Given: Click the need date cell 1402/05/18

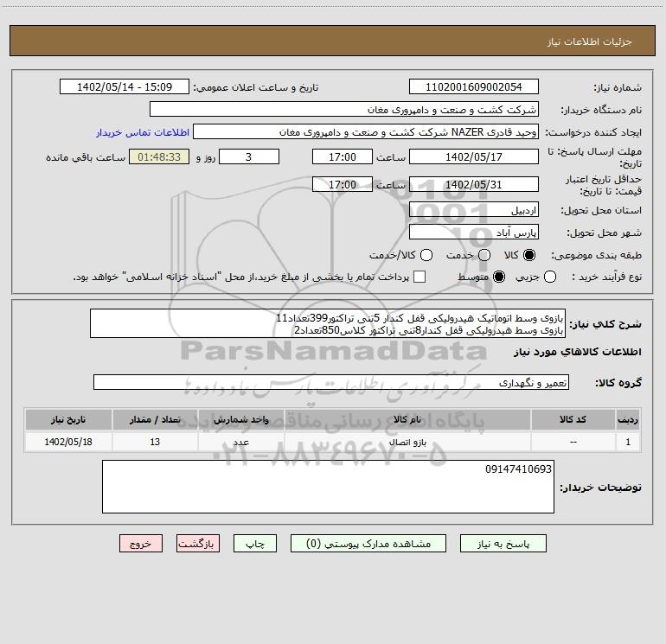Looking at the screenshot, I should point(68,442).
